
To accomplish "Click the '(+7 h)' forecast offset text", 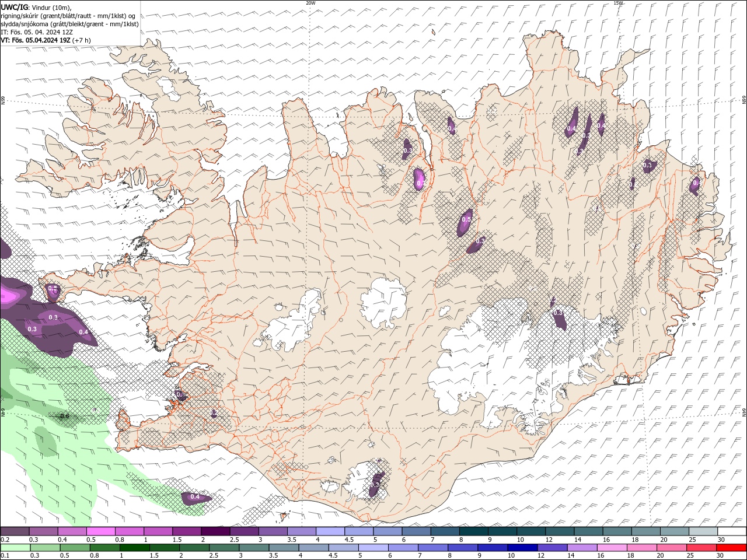I will tap(82, 40).
